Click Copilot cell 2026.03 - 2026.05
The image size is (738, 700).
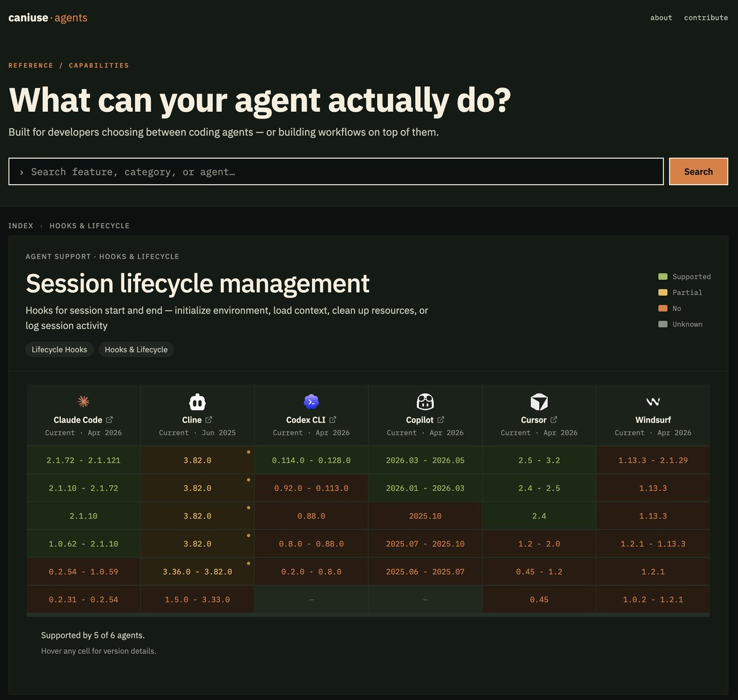[x=425, y=460]
